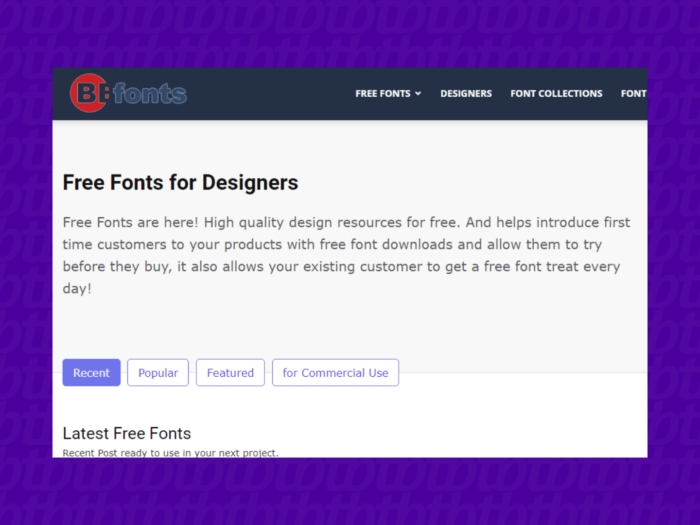Select the Recent filter tab
700x525 pixels.
click(x=91, y=373)
